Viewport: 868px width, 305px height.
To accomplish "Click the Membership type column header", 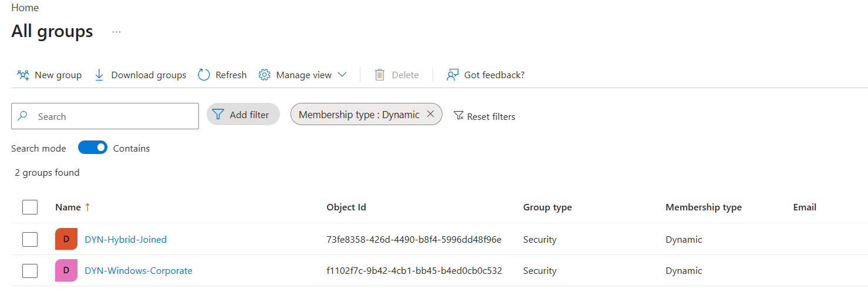I will tap(704, 207).
